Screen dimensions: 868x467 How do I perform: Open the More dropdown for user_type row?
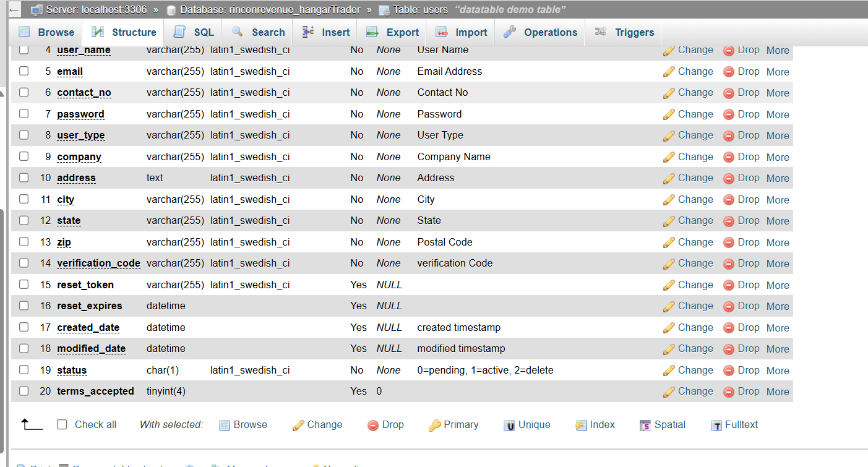(778, 135)
